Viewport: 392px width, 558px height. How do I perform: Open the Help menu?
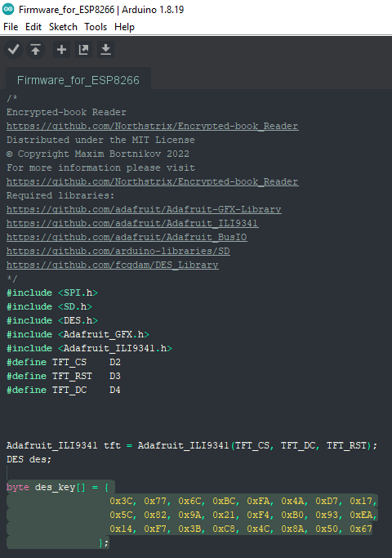pyautogui.click(x=124, y=27)
